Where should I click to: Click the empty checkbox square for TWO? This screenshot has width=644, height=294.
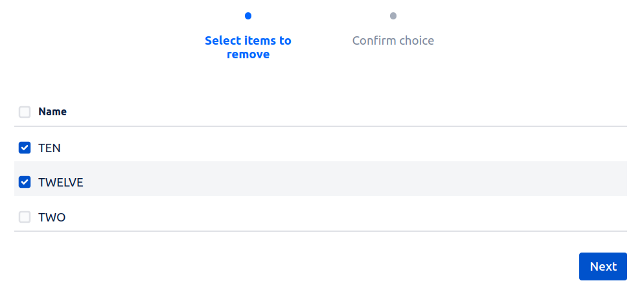[x=25, y=217]
